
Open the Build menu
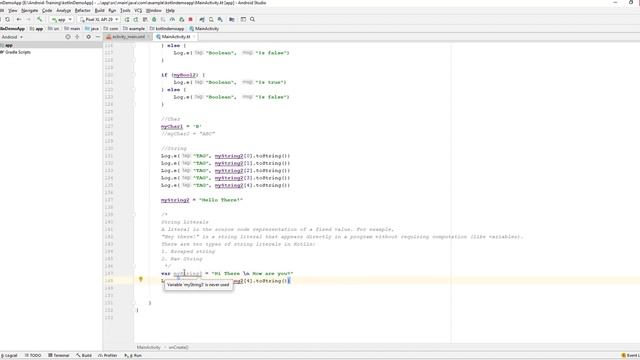tap(100, 10)
